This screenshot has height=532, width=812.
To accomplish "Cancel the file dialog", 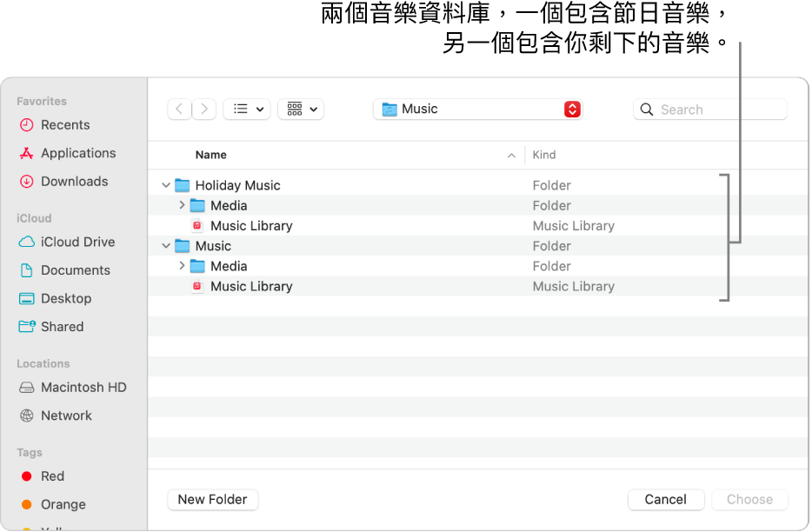I will [666, 500].
